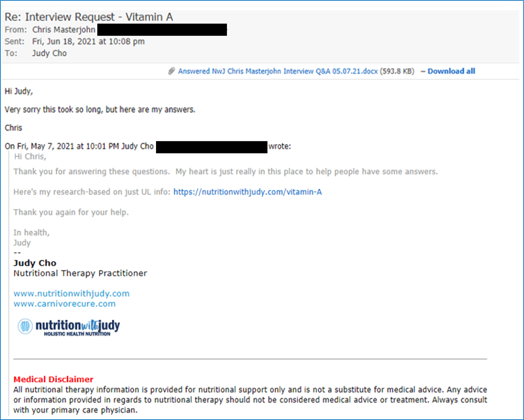Viewport: 524px width, 420px height.
Task: Click the red Medical Disclaimer heading
Action: [x=53, y=379]
